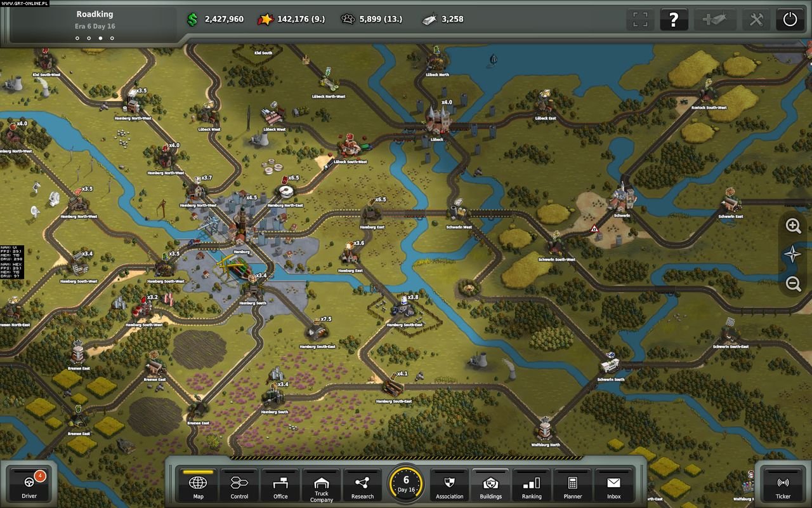Open the Truck Company panel
Screen dimensions: 812x508
(x=321, y=485)
